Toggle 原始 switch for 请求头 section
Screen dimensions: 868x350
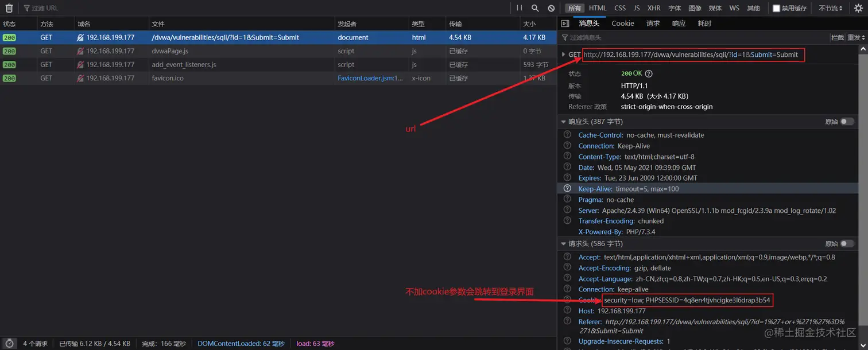[847, 244]
